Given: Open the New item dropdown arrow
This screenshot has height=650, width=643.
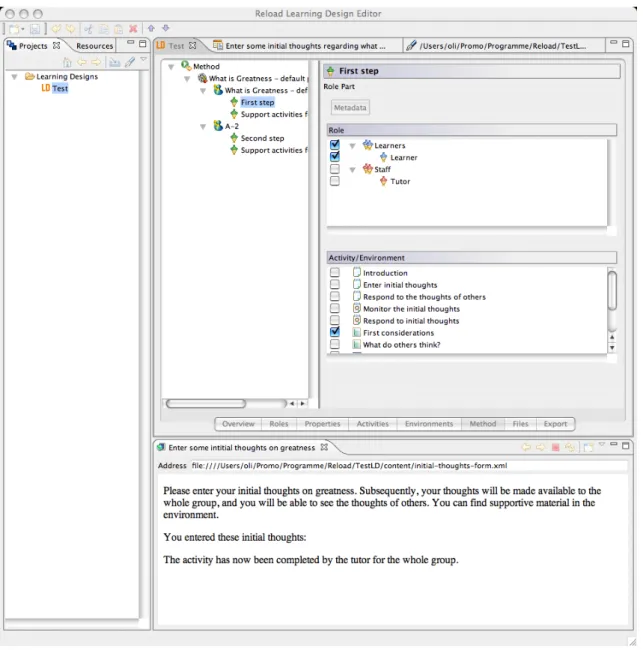Looking at the screenshot, I should click(22, 29).
